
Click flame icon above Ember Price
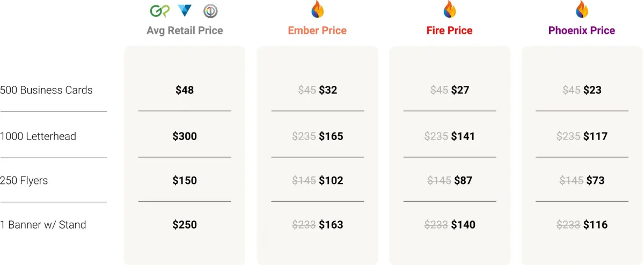click(x=318, y=9)
